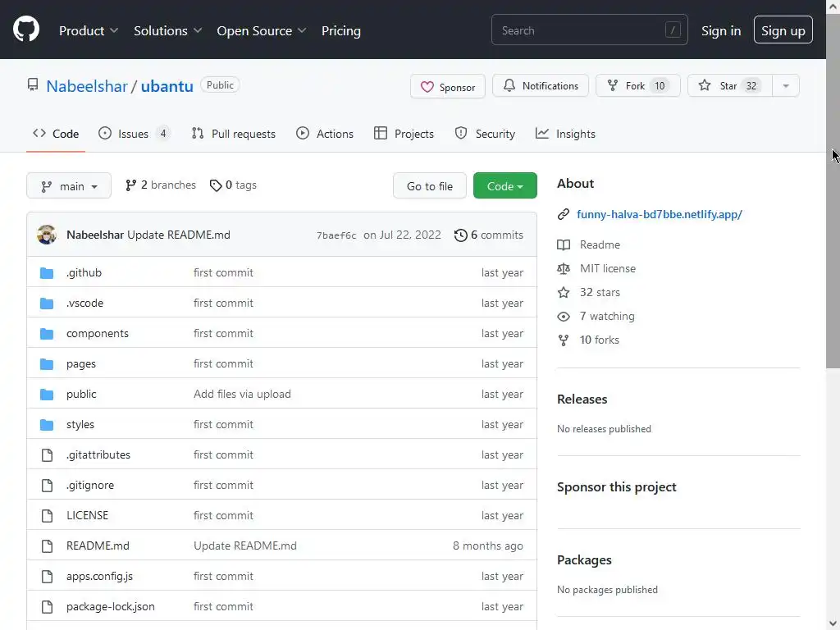Image resolution: width=840 pixels, height=630 pixels.
Task: Click the book icon next to Readme
Action: (564, 244)
